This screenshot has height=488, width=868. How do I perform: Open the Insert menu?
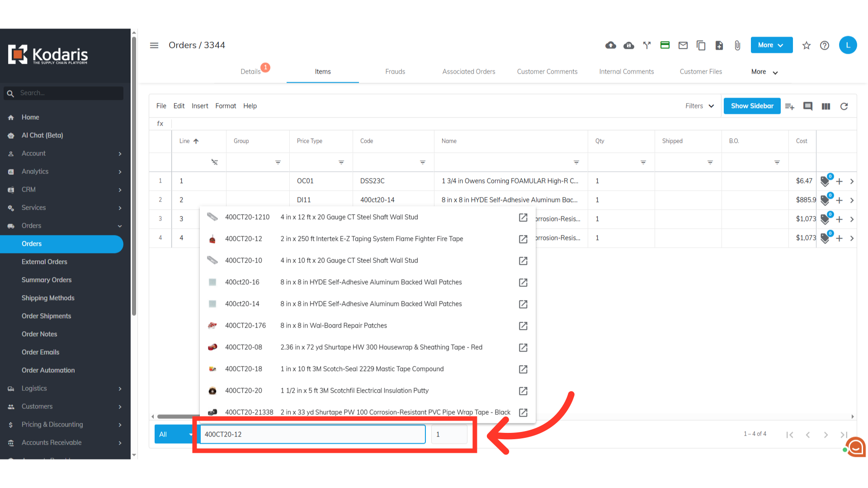200,106
